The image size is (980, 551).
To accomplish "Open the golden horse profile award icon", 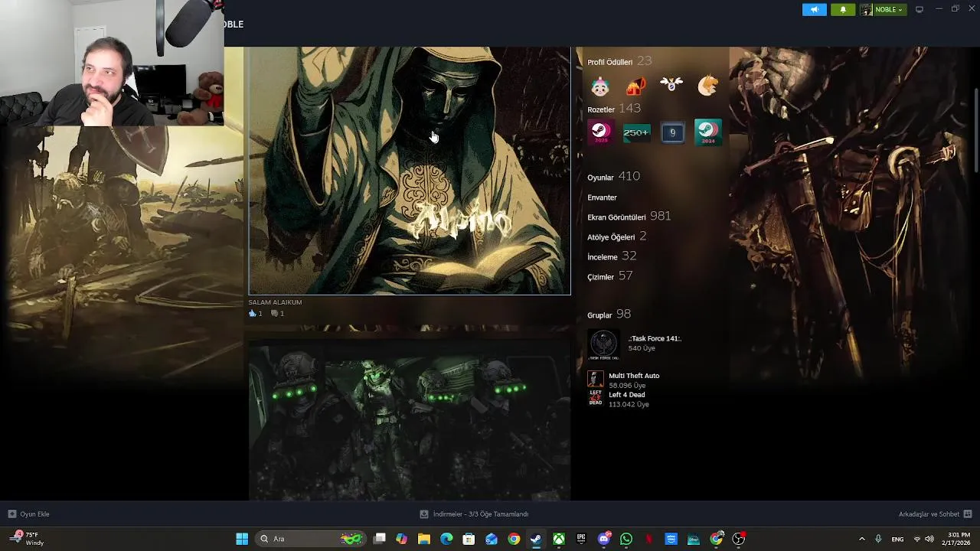I will point(708,86).
